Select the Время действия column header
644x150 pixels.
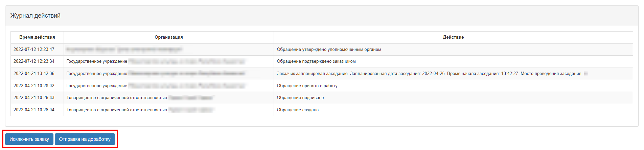tap(37, 37)
